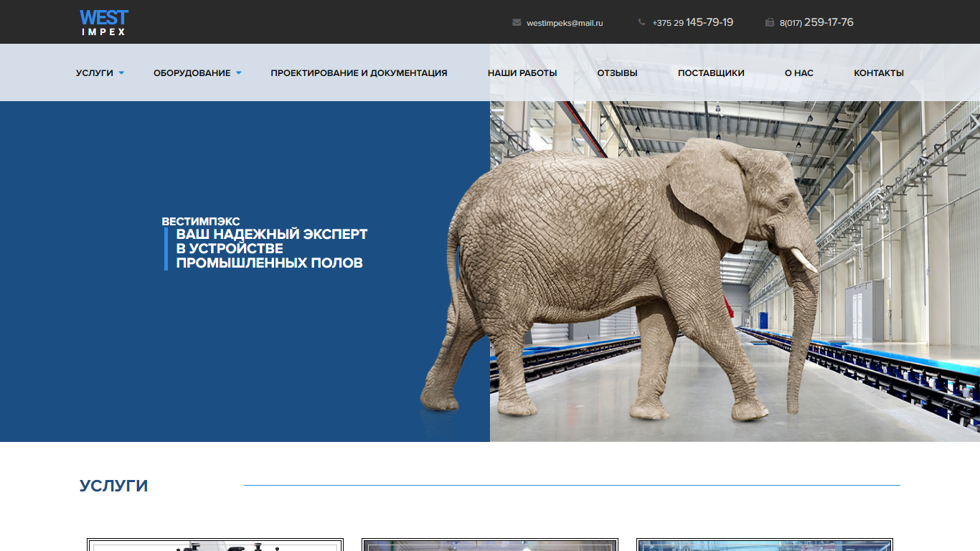Click the ВЕСТИМПЭКС banner title
The height and width of the screenshot is (551, 980).
click(201, 221)
